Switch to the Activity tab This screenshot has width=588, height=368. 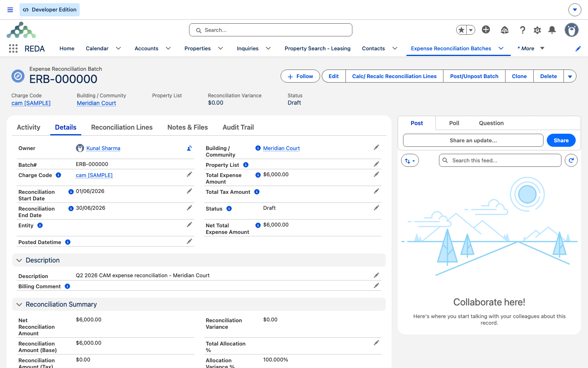(x=29, y=127)
